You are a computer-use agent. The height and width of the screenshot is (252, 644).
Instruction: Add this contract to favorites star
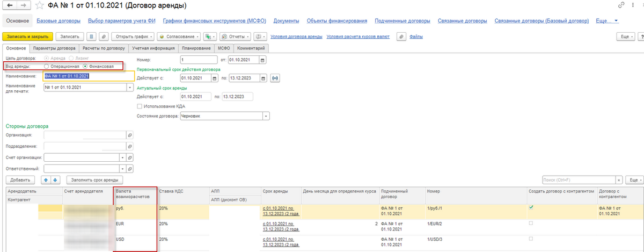[x=40, y=6]
